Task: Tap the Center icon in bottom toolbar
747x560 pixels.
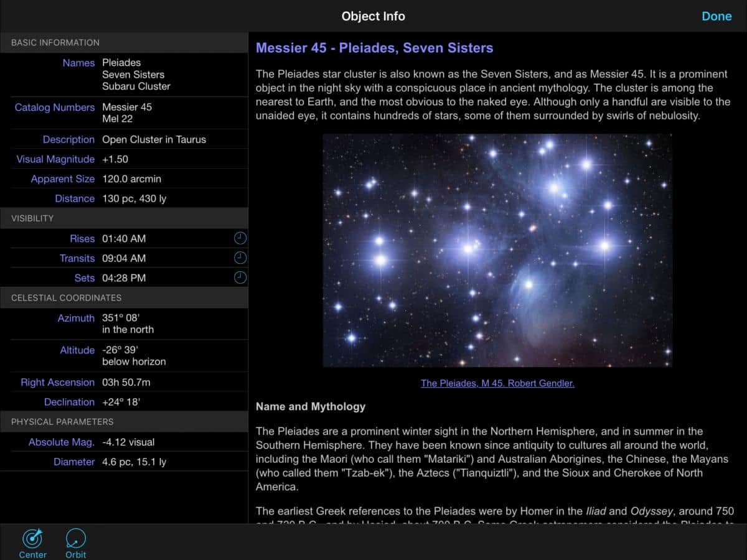Action: 32,539
